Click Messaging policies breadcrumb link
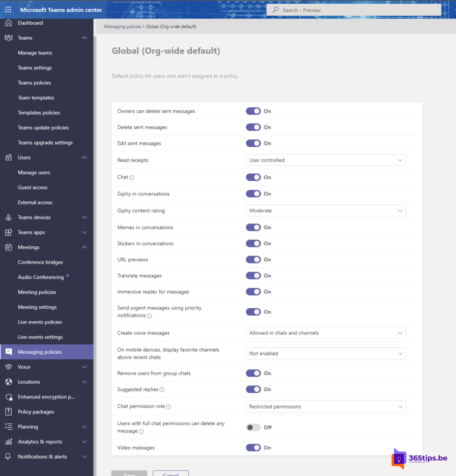 coord(122,27)
